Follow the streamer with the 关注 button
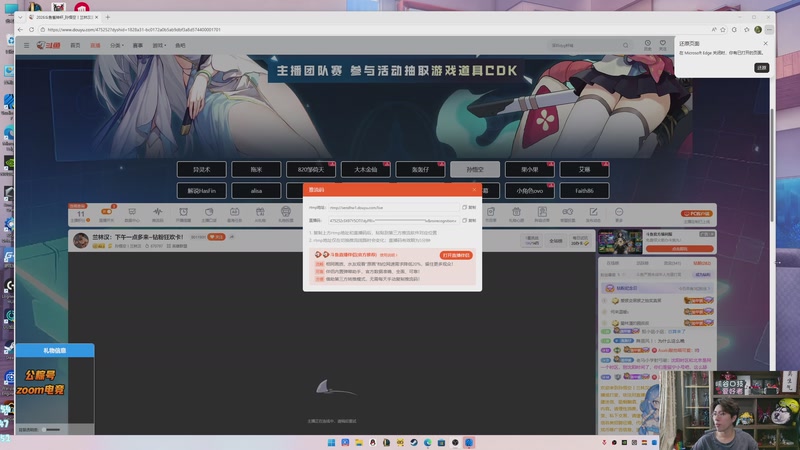800x450 pixels. pos(216,237)
